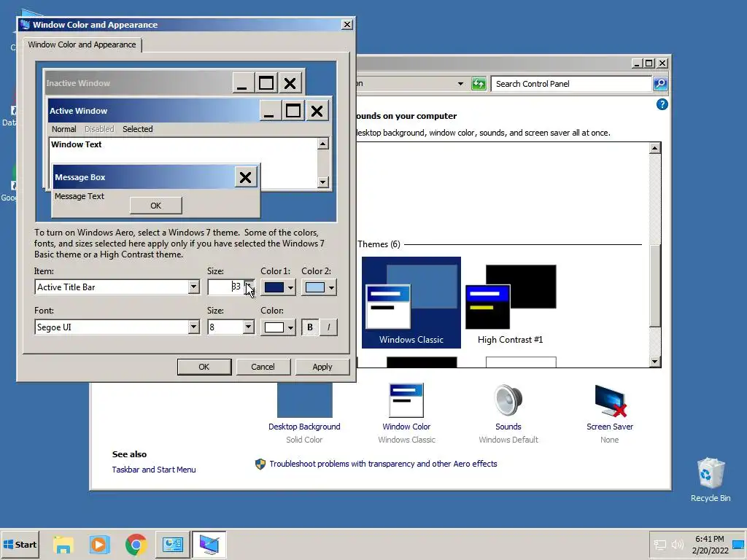This screenshot has width=747, height=560.
Task: Click the preview OK button in Message Box
Action: (x=156, y=206)
